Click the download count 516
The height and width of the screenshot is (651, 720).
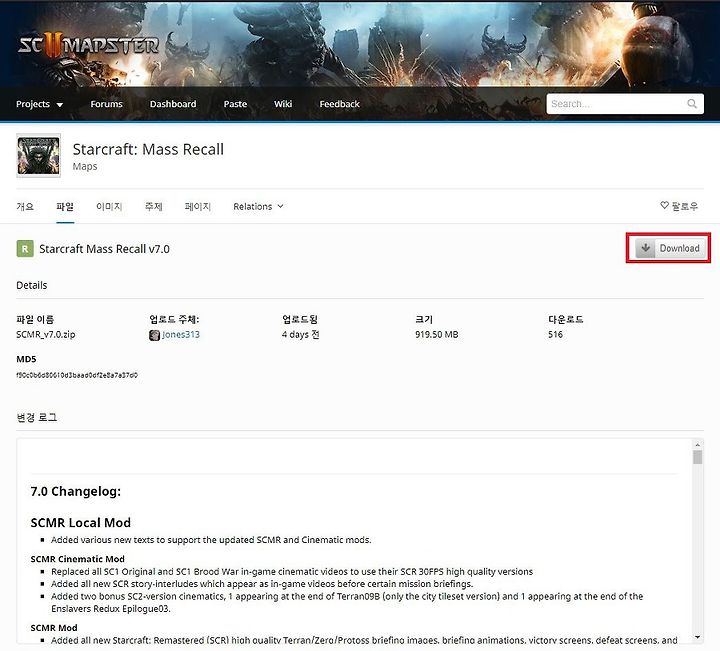point(555,335)
